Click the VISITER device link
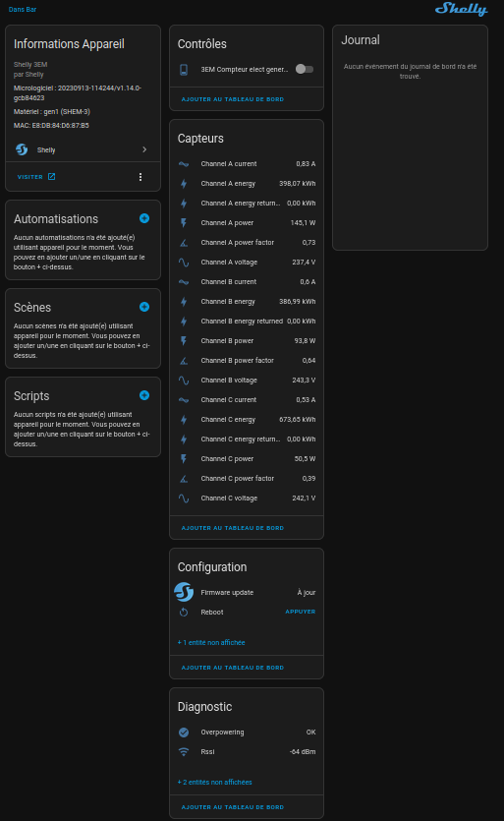504x821 pixels. (x=36, y=177)
